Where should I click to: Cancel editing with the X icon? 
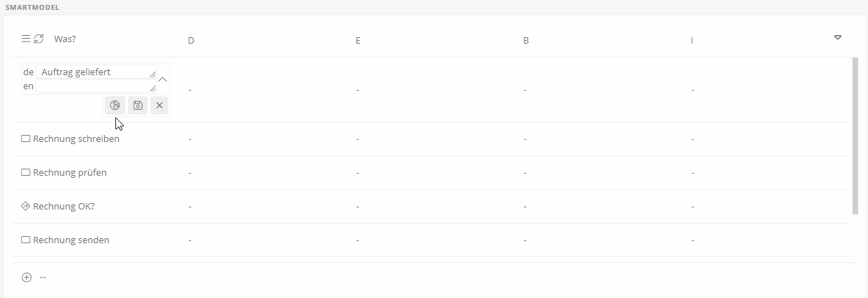(160, 105)
